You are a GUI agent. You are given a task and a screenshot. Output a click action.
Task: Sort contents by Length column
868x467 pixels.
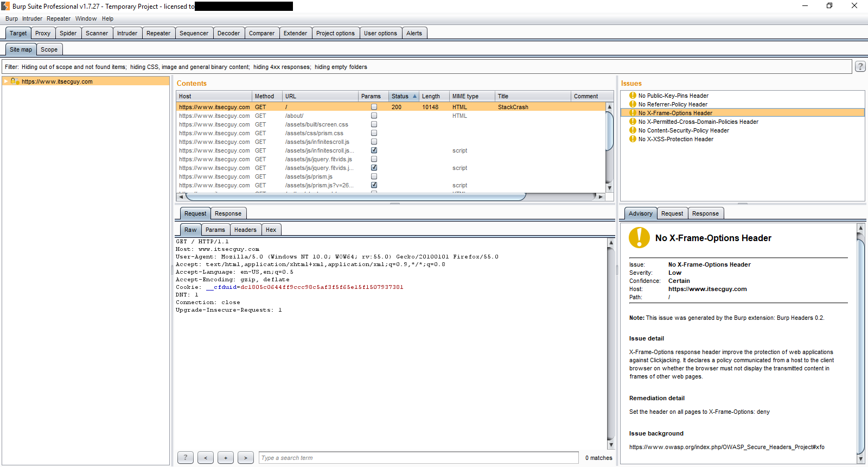point(434,96)
